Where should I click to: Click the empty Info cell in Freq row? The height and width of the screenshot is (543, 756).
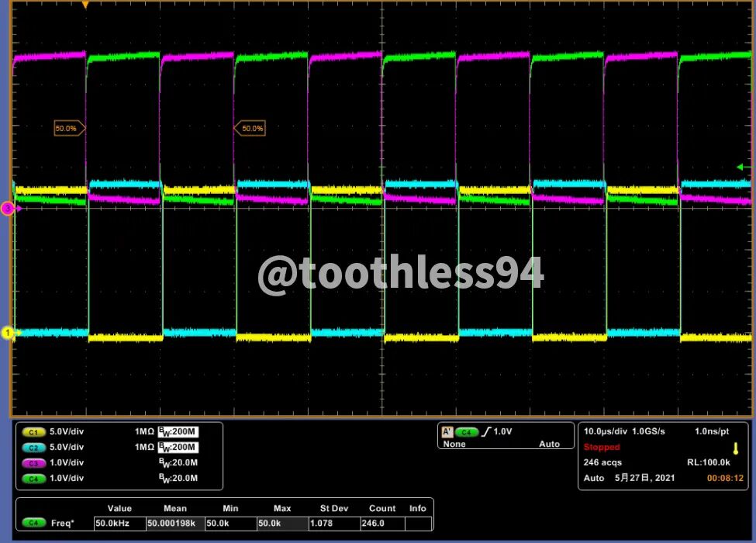pyautogui.click(x=418, y=524)
